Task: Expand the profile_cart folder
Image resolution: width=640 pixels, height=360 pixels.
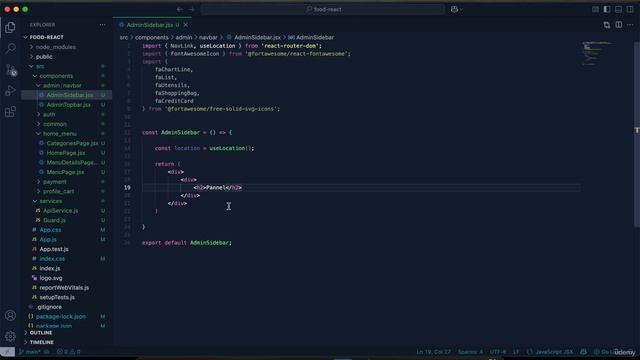Action: (x=67, y=191)
